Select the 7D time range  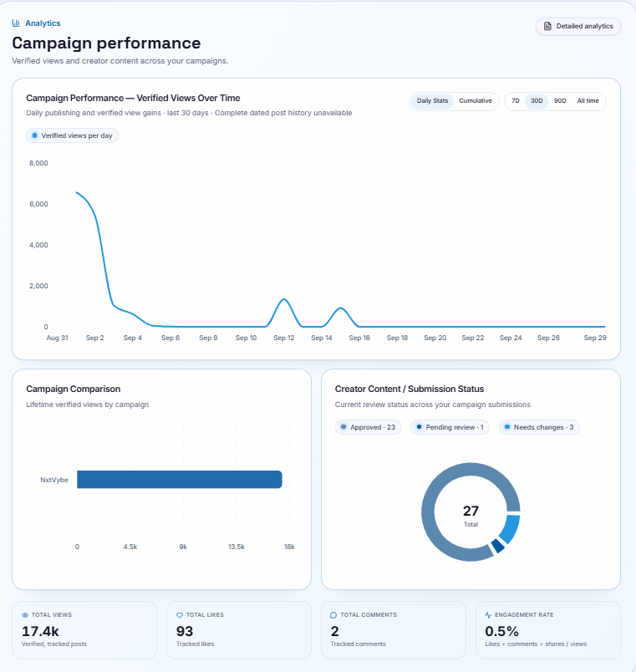(x=515, y=100)
